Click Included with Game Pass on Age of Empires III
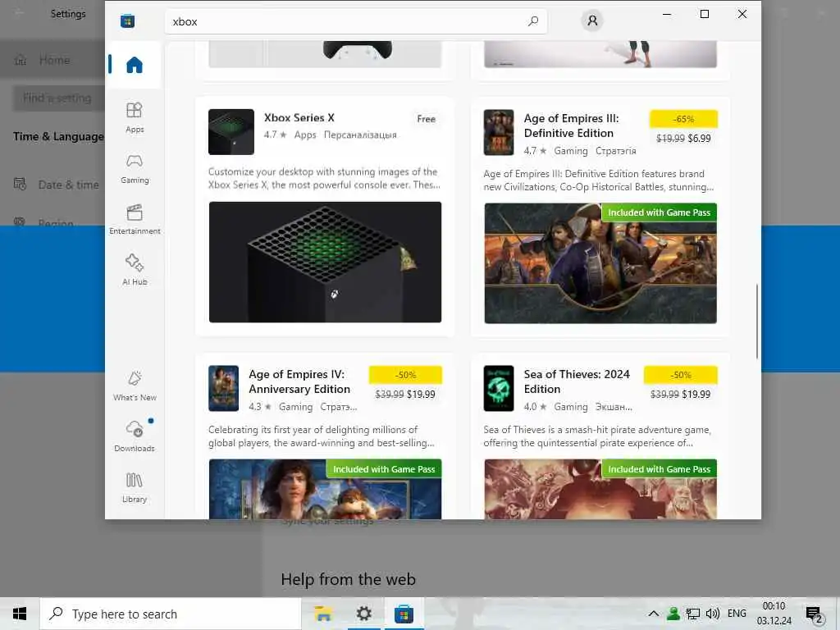Screen dimensions: 840x630 (659, 212)
